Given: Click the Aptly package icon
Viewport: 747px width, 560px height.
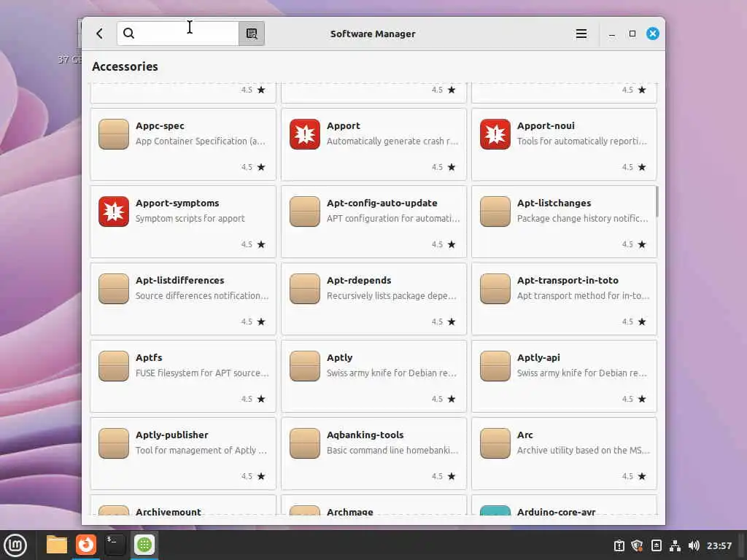Looking at the screenshot, I should [305, 366].
